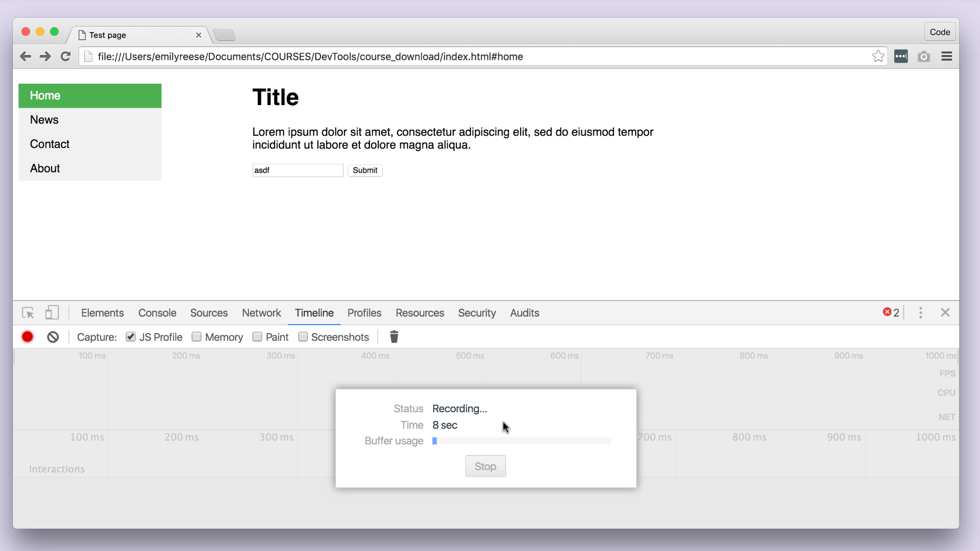
Task: Enable the Screenshots capture checkbox
Action: [303, 337]
